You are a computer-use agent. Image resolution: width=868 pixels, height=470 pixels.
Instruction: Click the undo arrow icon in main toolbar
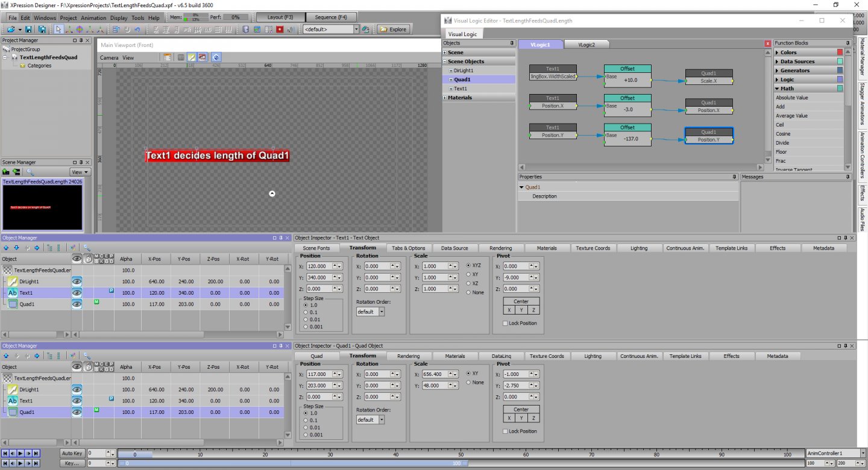point(137,29)
